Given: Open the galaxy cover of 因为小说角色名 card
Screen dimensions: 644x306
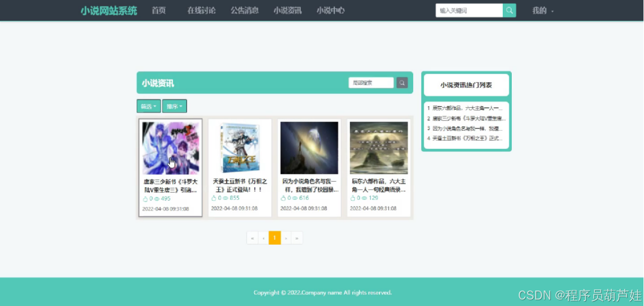Looking at the screenshot, I should [309, 148].
